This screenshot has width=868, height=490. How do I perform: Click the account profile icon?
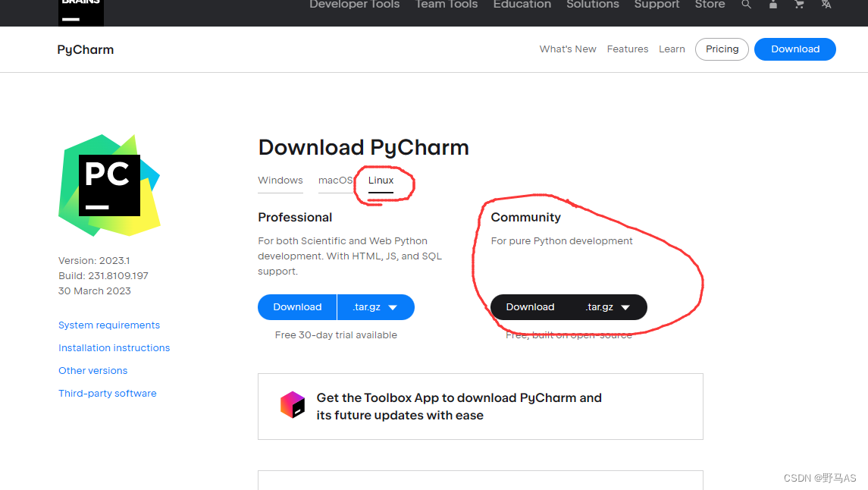point(772,5)
